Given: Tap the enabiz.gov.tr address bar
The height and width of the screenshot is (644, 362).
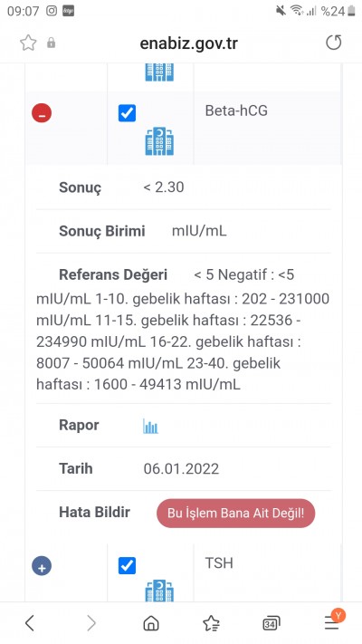Looking at the screenshot, I should [x=188, y=43].
